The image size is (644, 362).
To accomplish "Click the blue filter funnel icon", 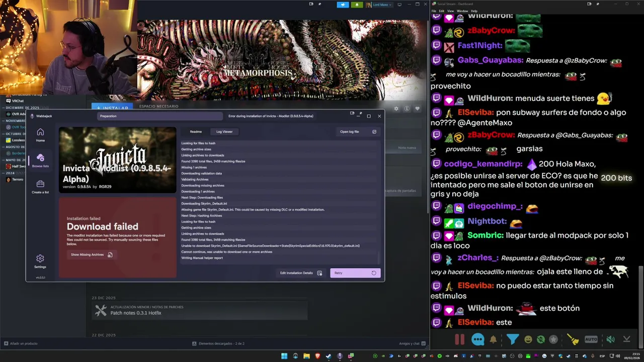I will click(513, 339).
